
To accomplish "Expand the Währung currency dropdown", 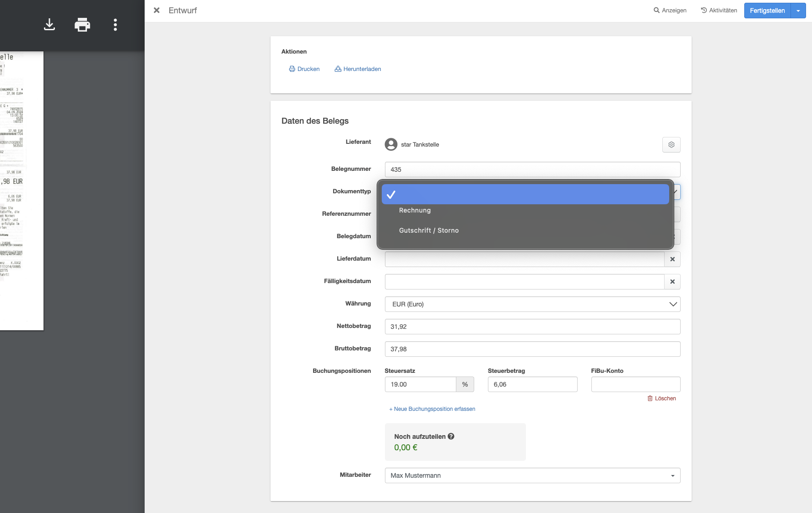I will pos(532,304).
